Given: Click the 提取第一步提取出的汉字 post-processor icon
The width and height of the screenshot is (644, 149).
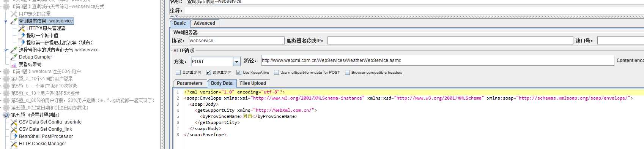Looking at the screenshot, I should click(22, 43).
